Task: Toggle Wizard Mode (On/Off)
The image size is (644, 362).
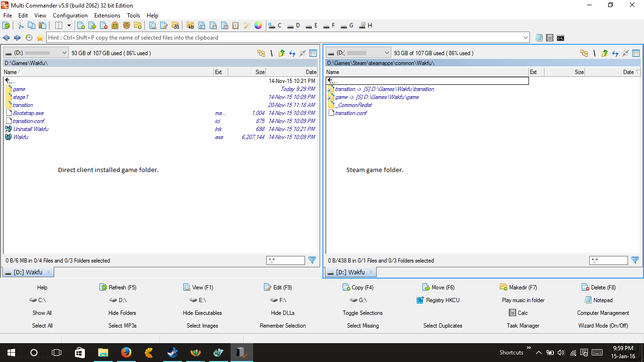Action: [603, 326]
